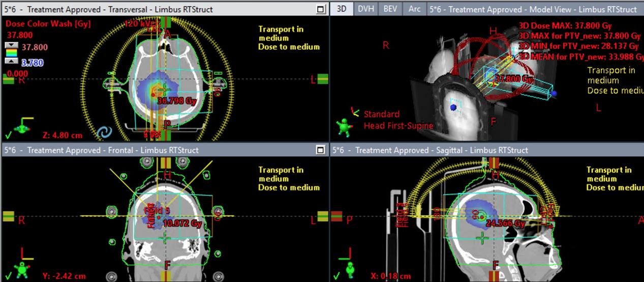Click the Z: 4.80 cm slice position label
This screenshot has height=282, width=644.
click(62, 135)
